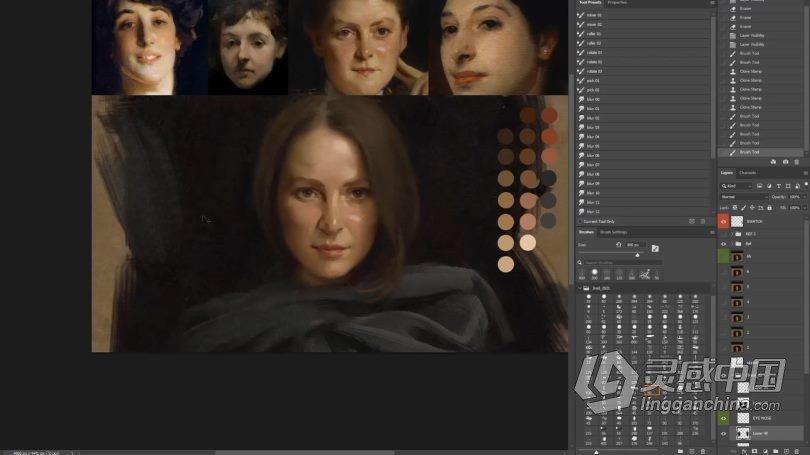
Task: Create new document from history state icon
Action: pos(773,162)
